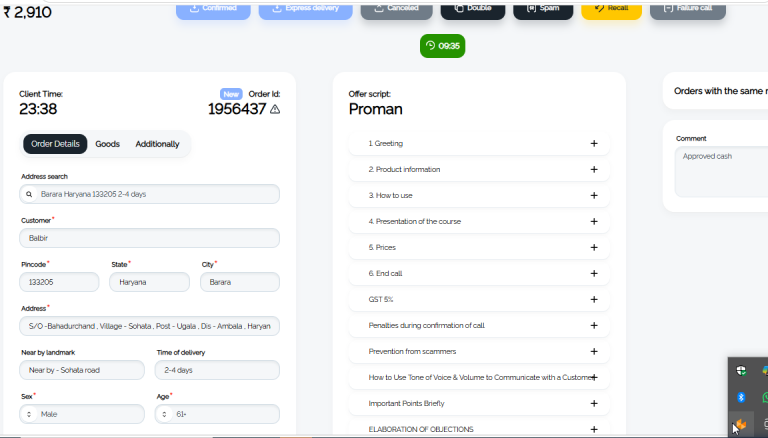Click the Failure call button
Viewport: 768px width, 438px height.
click(x=688, y=10)
